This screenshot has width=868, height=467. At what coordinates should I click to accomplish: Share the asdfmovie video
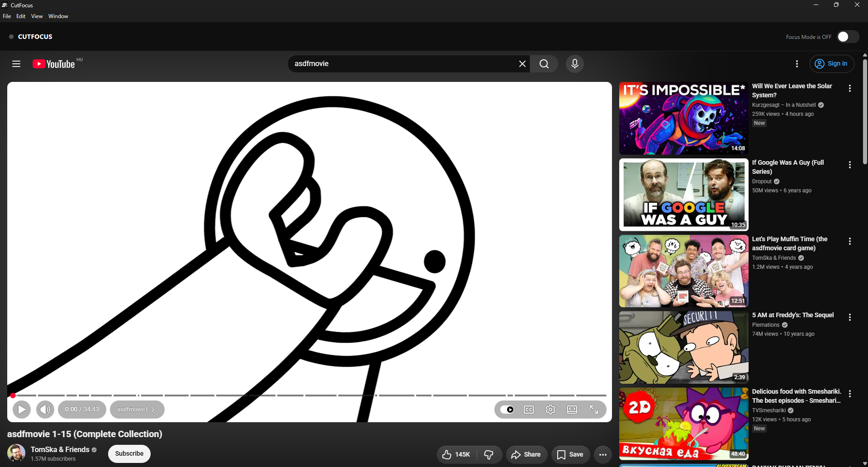[526, 454]
